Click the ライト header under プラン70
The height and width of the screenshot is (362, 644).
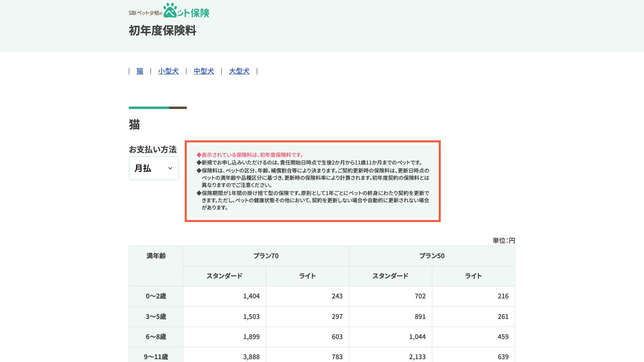coord(308,276)
